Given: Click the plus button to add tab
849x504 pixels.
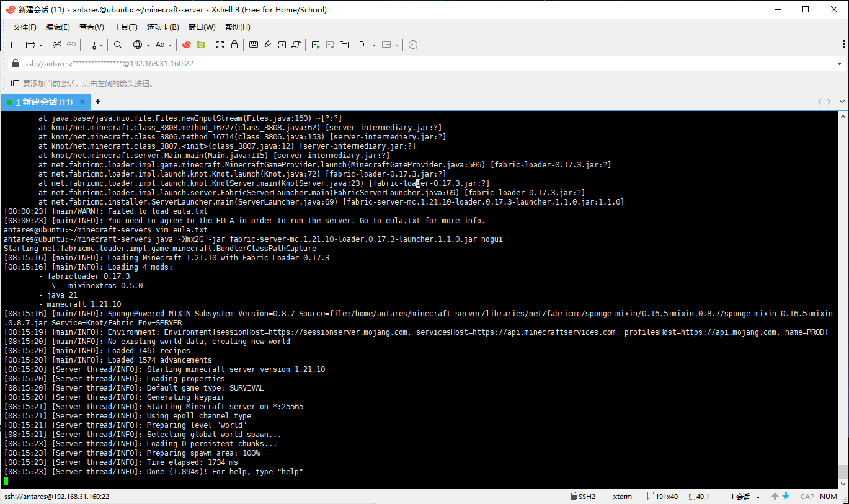Looking at the screenshot, I should coord(97,102).
